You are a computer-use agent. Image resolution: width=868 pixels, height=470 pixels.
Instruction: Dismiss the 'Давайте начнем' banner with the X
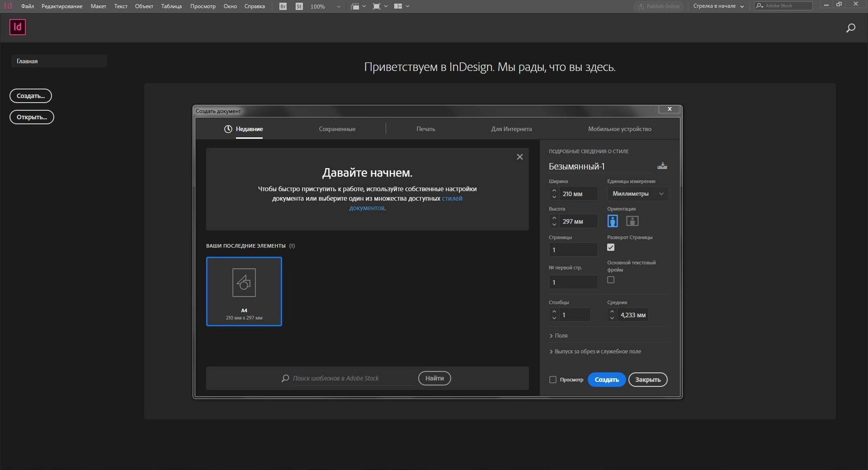point(520,157)
